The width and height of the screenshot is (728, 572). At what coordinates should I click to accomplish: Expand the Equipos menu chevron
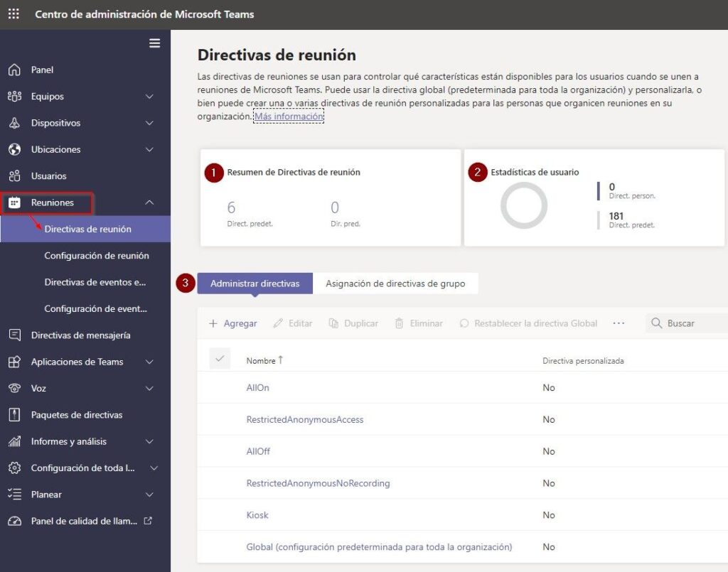pos(149,97)
